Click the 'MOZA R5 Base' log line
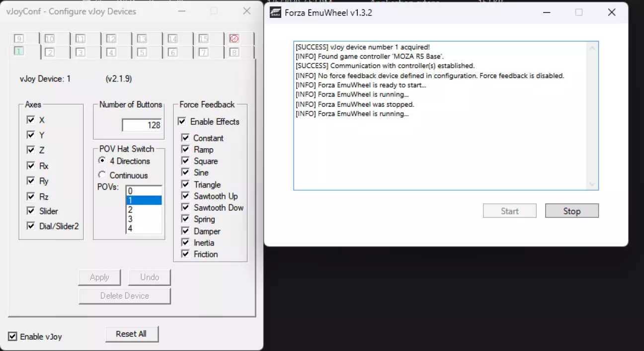644x351 pixels. click(x=370, y=56)
